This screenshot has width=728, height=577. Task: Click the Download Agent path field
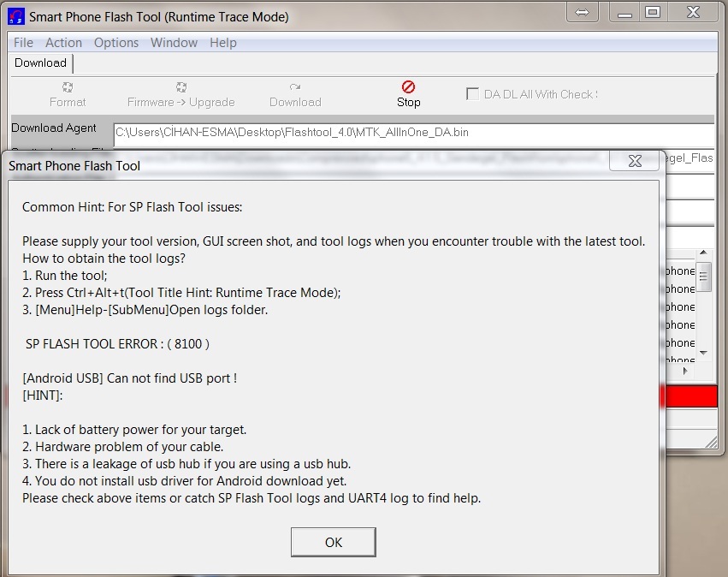412,133
